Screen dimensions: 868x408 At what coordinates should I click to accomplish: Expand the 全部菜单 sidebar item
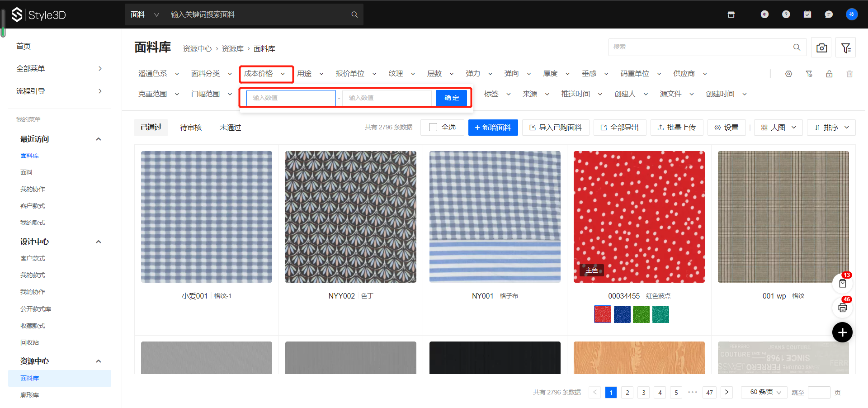click(59, 69)
